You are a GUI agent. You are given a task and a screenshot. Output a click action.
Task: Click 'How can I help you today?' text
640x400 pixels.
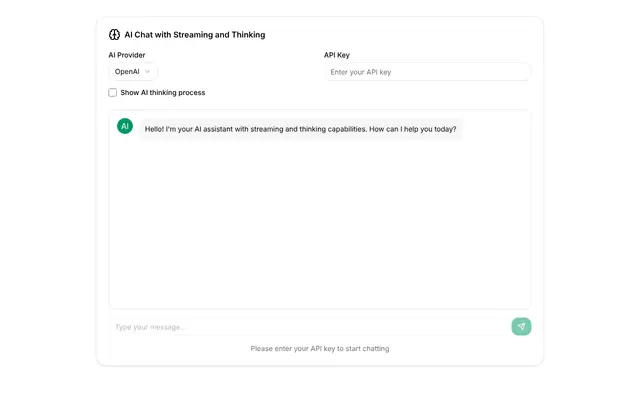click(413, 129)
